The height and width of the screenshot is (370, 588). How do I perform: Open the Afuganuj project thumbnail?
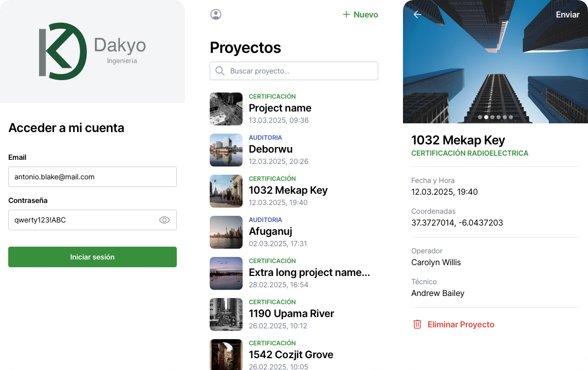tap(226, 232)
